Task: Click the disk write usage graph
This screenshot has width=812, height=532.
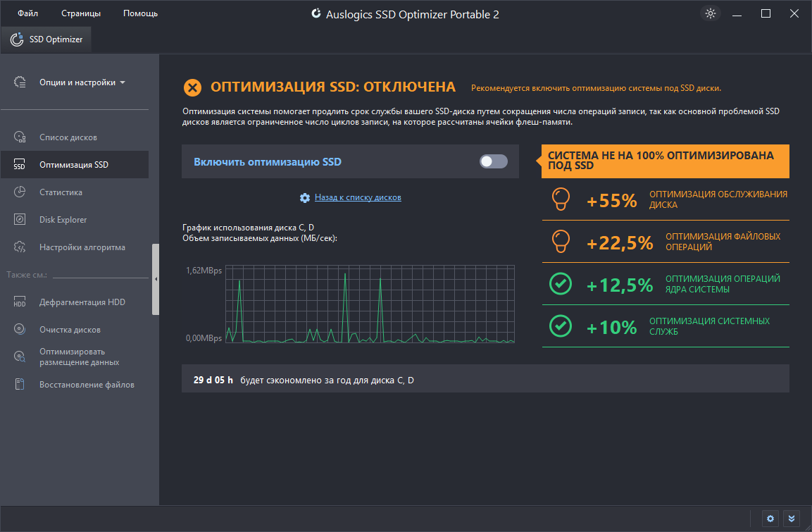Action: click(370, 304)
